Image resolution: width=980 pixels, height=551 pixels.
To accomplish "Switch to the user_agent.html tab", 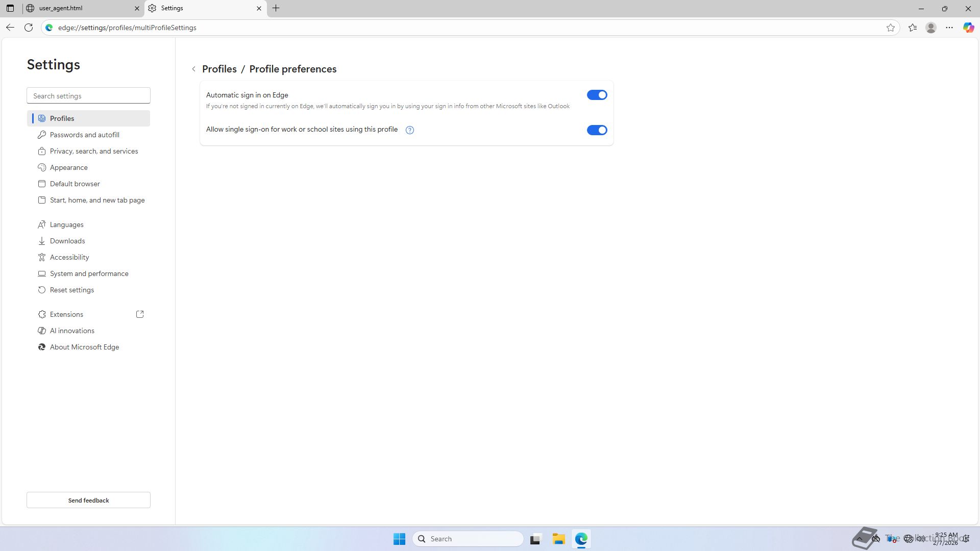I will (82, 8).
